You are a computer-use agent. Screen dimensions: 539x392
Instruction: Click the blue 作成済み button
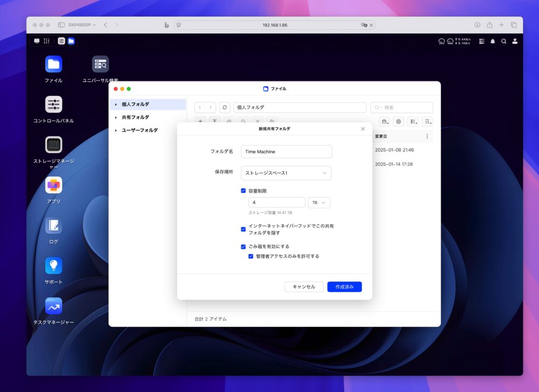point(344,287)
